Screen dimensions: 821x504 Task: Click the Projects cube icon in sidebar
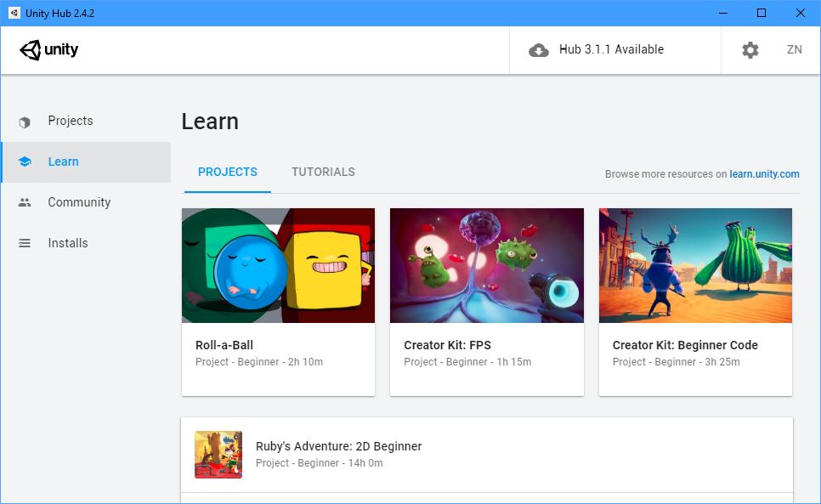click(x=25, y=122)
